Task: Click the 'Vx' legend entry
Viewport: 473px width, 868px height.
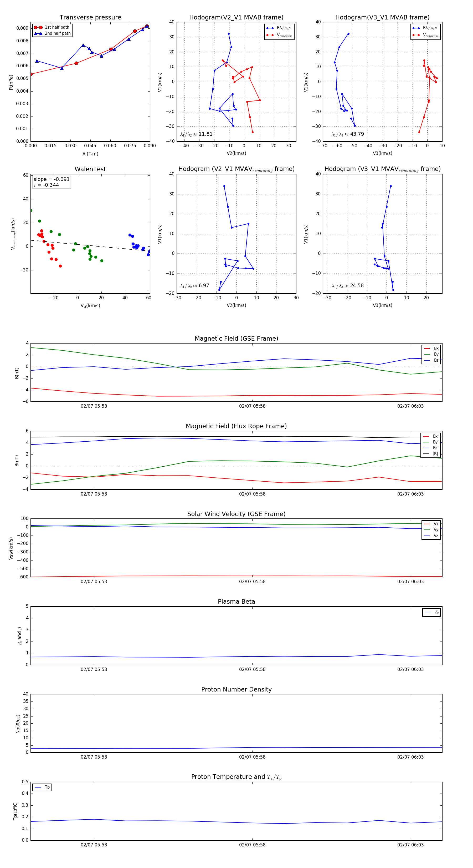Action: pyautogui.click(x=431, y=524)
